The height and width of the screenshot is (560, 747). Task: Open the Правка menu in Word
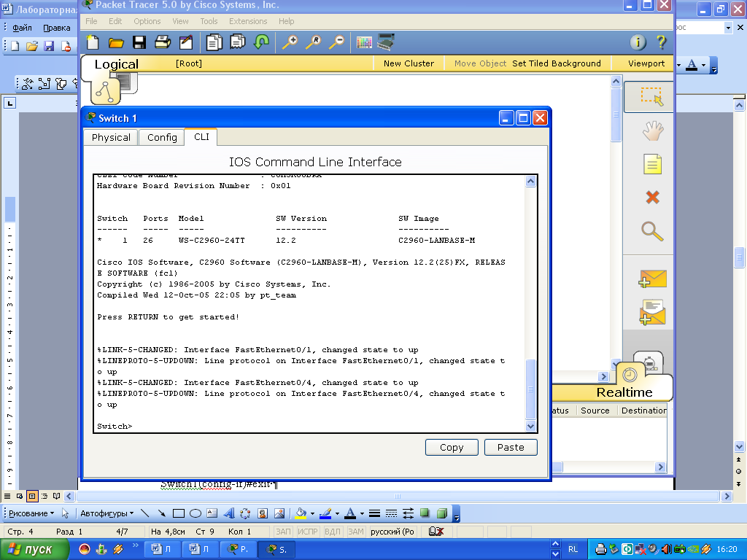[57, 28]
